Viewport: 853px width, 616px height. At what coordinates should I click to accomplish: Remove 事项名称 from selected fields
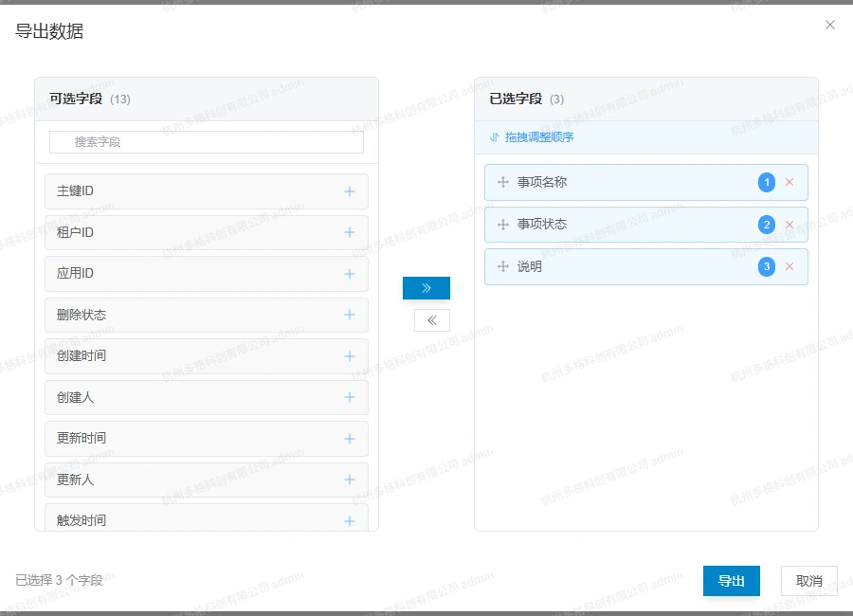789,182
